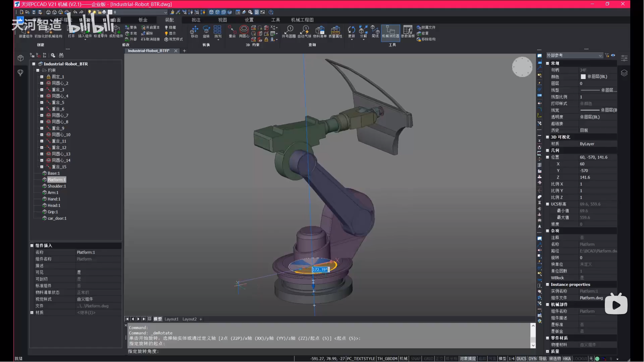Click the Redo arrow in quick toolbar
Viewport: 644px width, 362px height.
81,12
